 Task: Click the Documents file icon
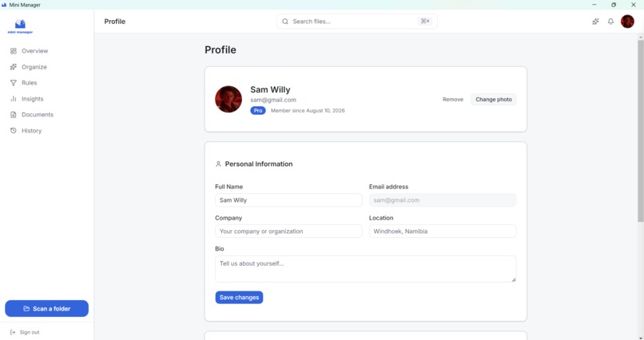click(x=13, y=115)
